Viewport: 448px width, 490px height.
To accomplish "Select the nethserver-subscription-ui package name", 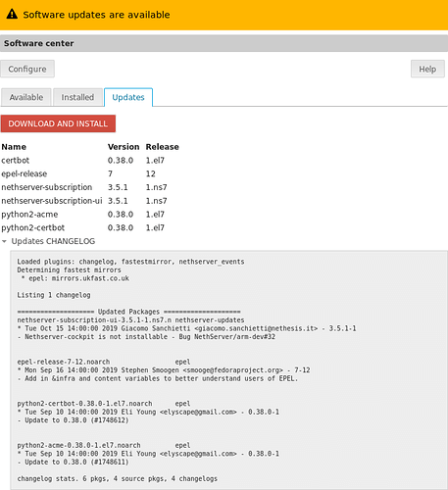I will point(52,201).
